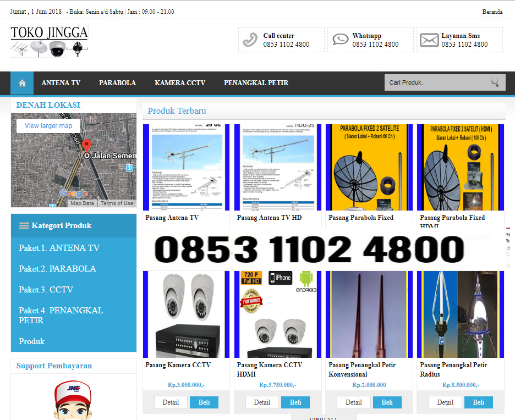Click the search magnifier icon

(495, 82)
